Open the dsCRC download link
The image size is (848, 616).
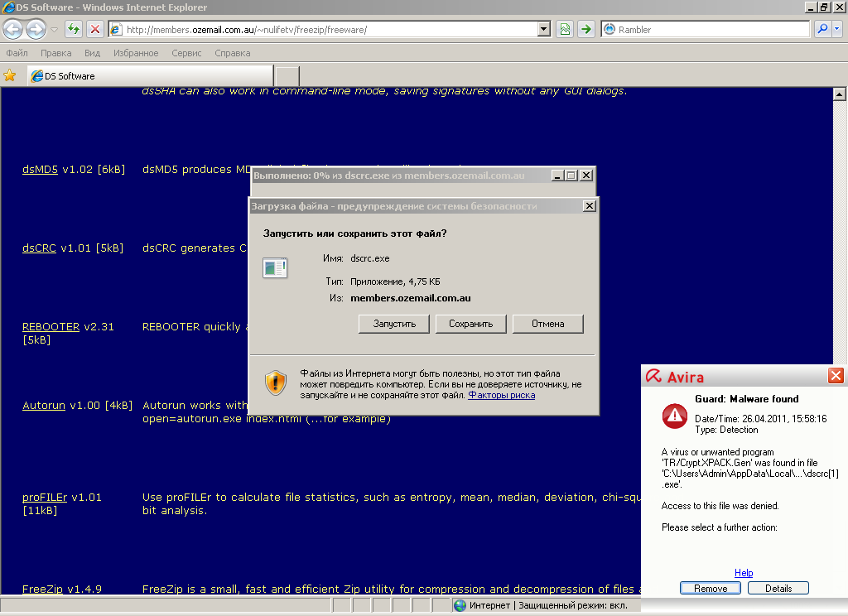39,248
